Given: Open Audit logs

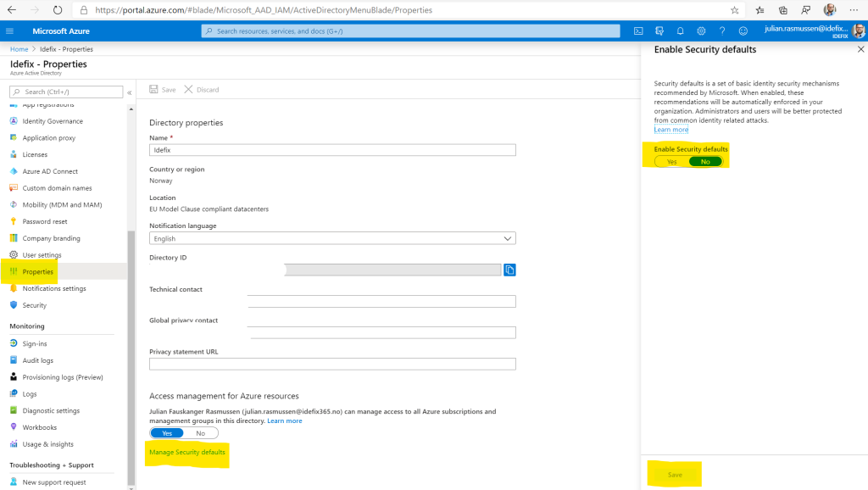Looking at the screenshot, I should click(37, 360).
